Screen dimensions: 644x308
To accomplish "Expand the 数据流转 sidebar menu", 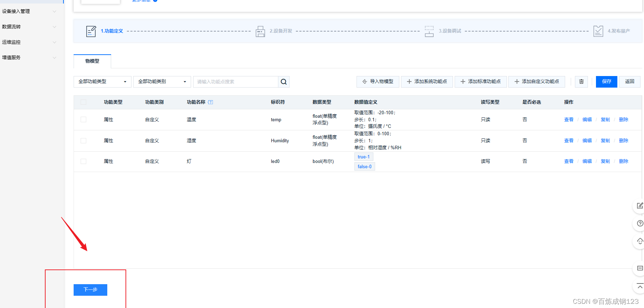I will tap(29, 27).
